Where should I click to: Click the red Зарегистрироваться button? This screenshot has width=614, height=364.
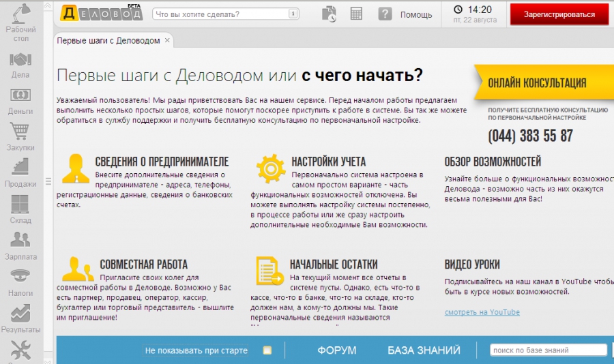coord(559,14)
